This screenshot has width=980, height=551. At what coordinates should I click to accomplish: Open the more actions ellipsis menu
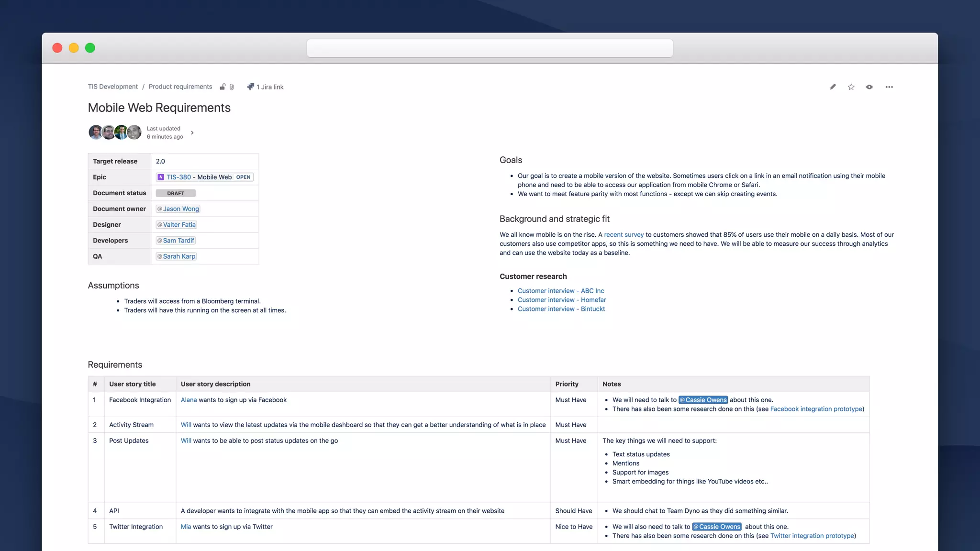point(889,87)
